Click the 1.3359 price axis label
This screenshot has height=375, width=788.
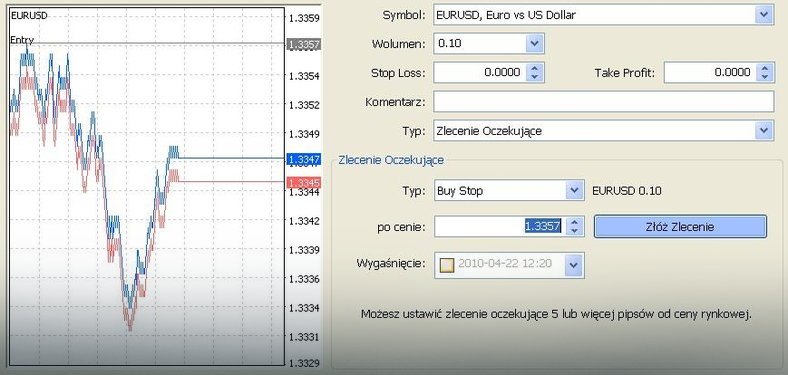point(305,19)
